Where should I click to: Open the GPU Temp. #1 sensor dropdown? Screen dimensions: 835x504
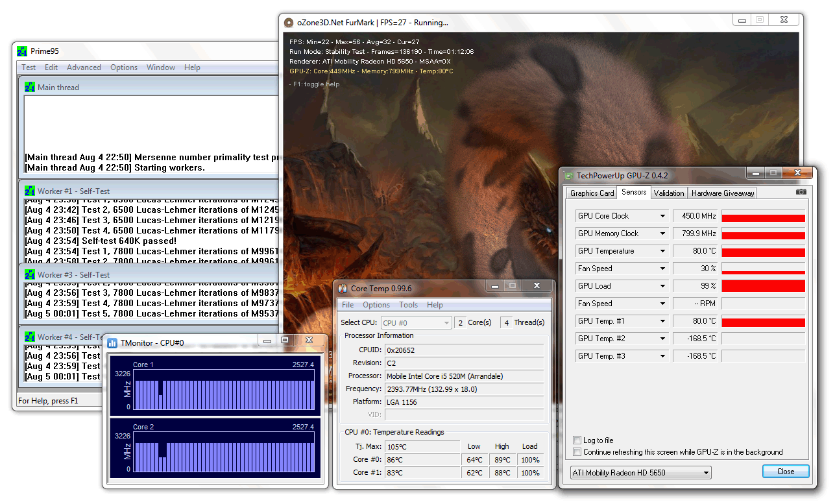(663, 321)
